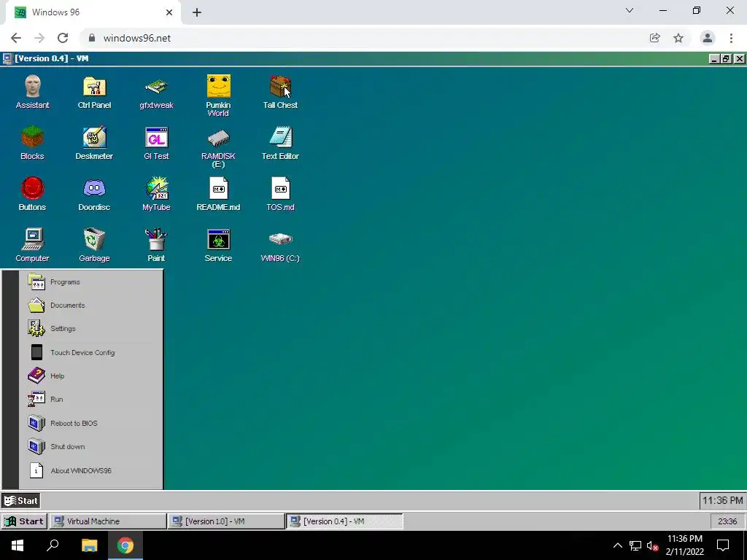
Task: Launch MyTube from the desktop
Action: [156, 194]
